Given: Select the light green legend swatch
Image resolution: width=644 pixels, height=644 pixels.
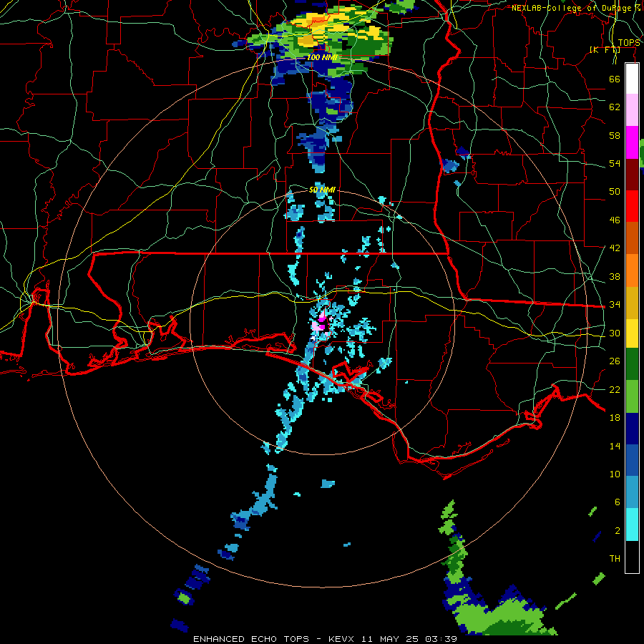Looking at the screenshot, I should coord(632,396).
